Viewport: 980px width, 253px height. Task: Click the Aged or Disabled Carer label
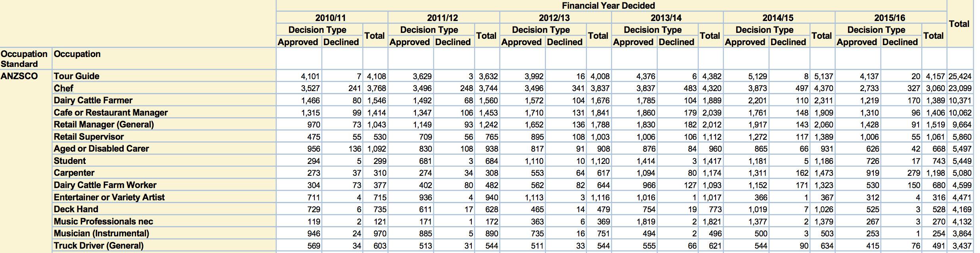(101, 148)
